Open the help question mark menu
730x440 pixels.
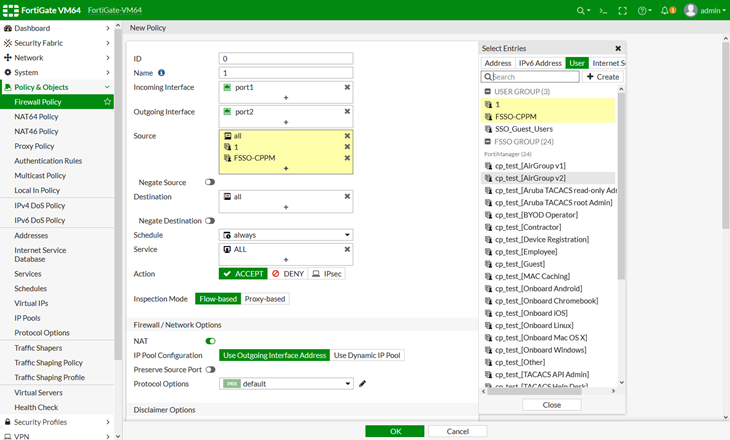642,10
